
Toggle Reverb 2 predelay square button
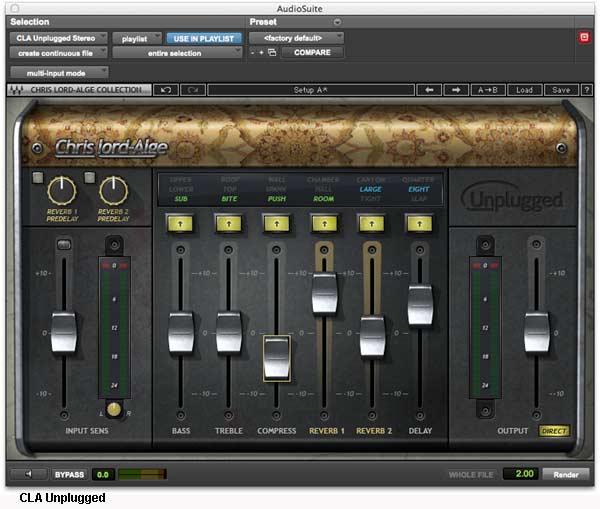tap(90, 177)
